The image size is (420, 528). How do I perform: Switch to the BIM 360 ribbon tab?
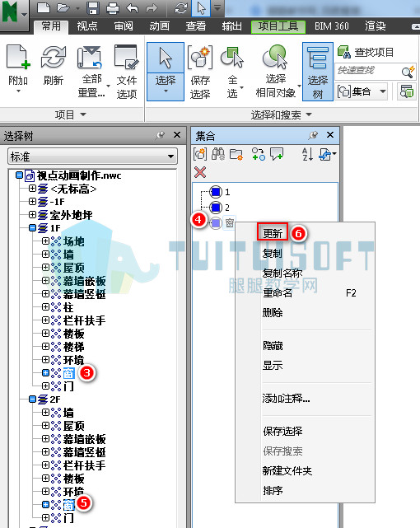tap(332, 26)
